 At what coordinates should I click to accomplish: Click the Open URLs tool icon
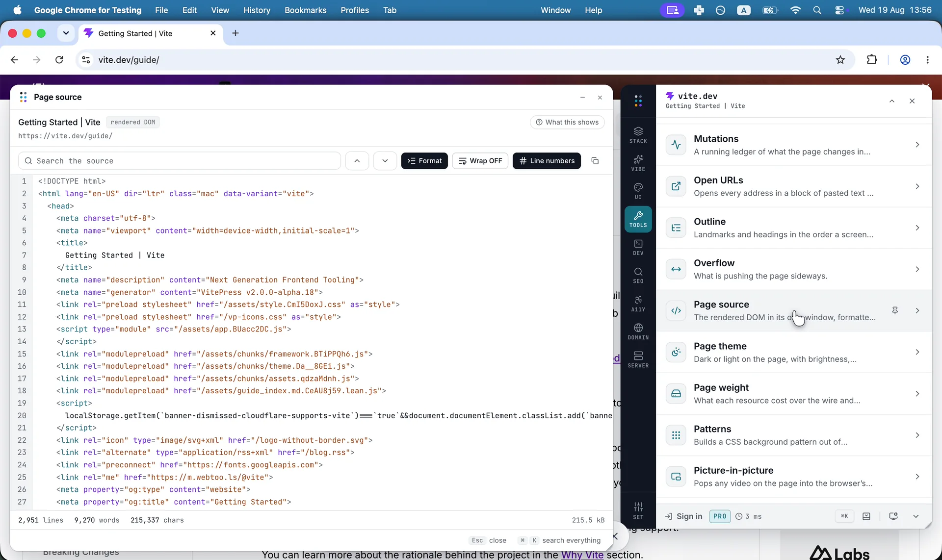(676, 186)
